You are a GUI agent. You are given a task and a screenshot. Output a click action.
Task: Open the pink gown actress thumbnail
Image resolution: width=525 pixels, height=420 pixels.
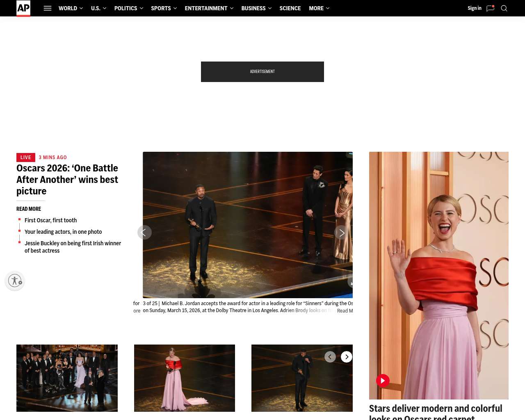(x=185, y=378)
